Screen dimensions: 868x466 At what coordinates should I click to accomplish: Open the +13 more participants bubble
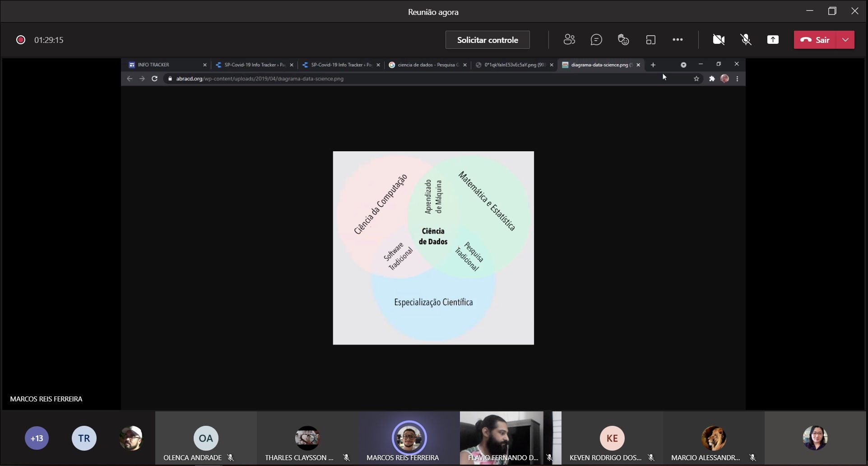point(37,438)
